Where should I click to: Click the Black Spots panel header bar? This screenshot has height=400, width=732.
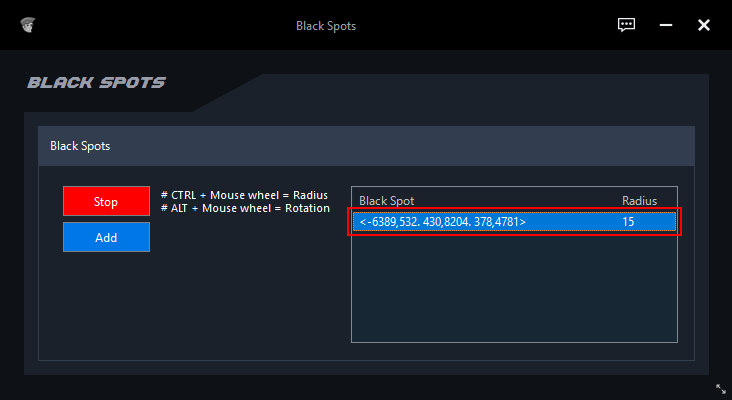[x=366, y=146]
